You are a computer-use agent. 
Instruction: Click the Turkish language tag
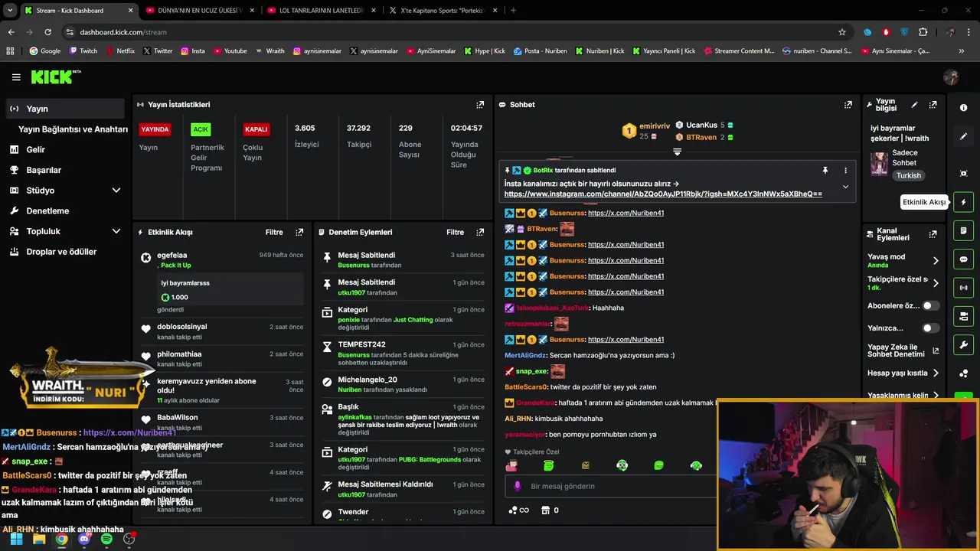pyautogui.click(x=909, y=175)
